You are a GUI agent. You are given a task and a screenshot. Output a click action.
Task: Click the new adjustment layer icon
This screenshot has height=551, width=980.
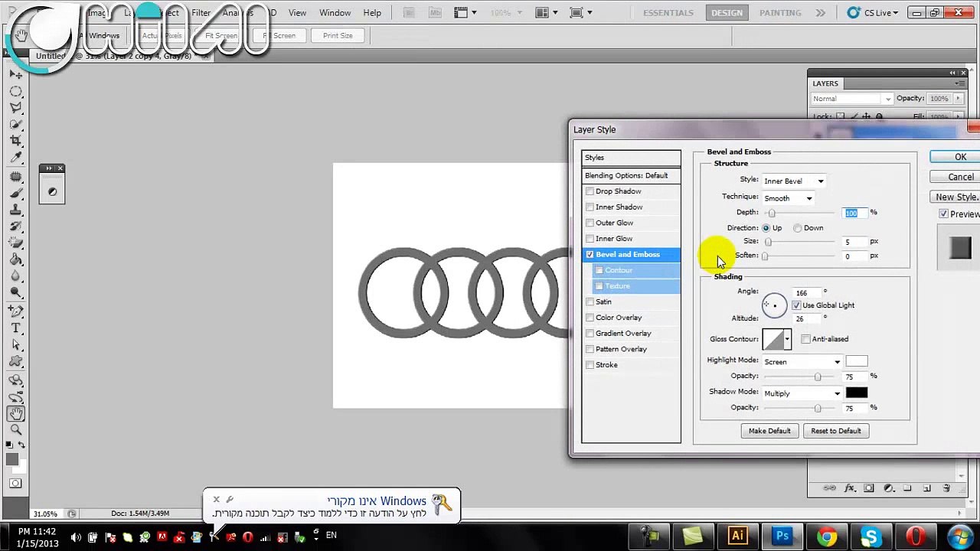coord(888,488)
